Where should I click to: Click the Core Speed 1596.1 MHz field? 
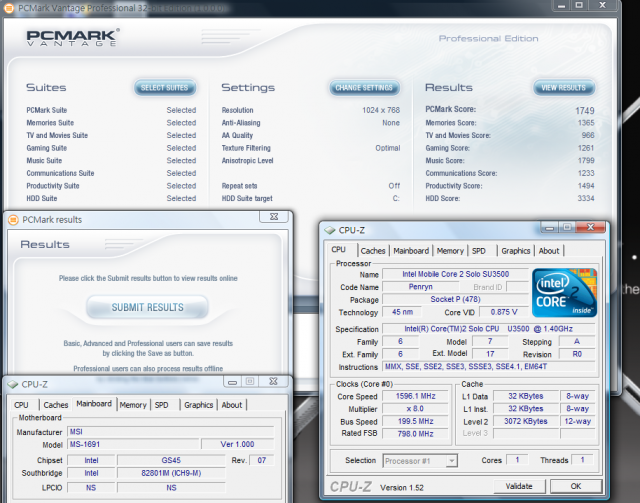point(416,396)
